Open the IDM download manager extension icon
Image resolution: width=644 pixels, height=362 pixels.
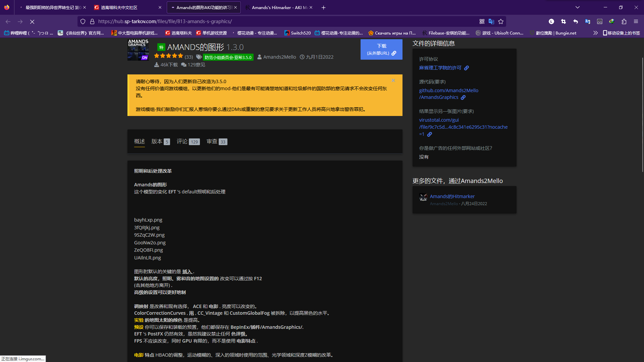(x=612, y=21)
